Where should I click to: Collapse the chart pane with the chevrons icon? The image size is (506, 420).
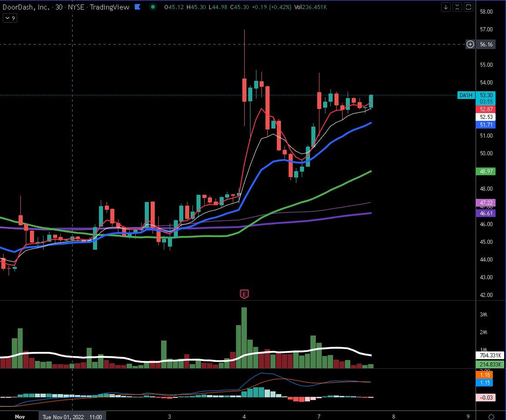click(x=457, y=7)
